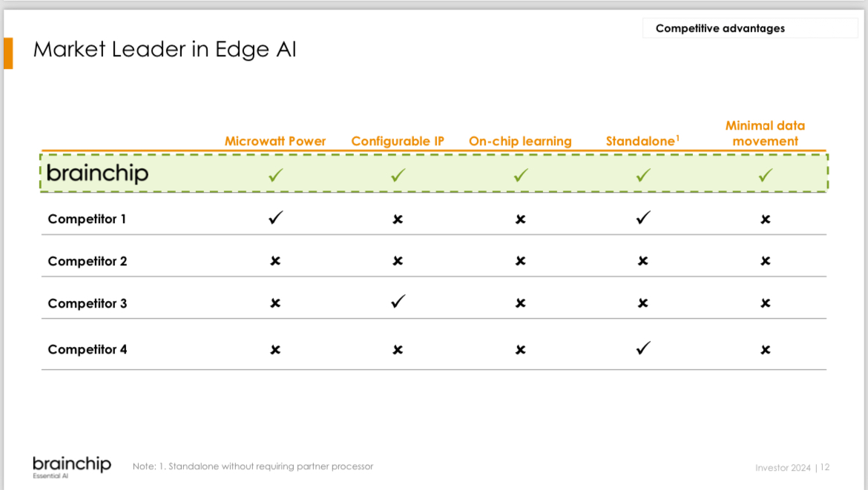
Task: Click the Configurable IP column header
Action: coord(398,141)
